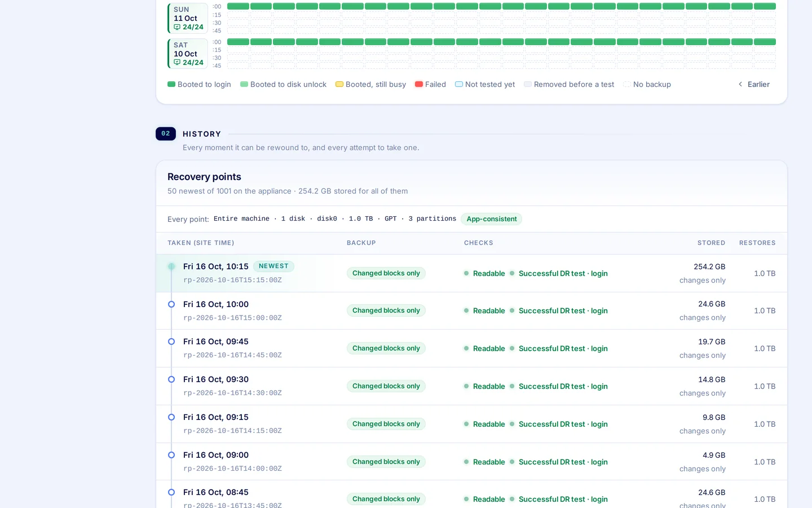Image resolution: width=812 pixels, height=508 pixels.
Task: Sort by the TAKEN (SITE TIME) column header
Action: pyautogui.click(x=201, y=243)
